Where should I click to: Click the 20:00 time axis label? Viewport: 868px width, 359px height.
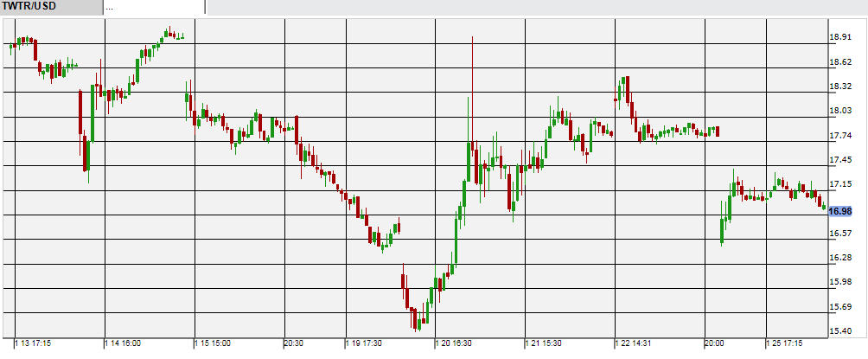click(714, 343)
